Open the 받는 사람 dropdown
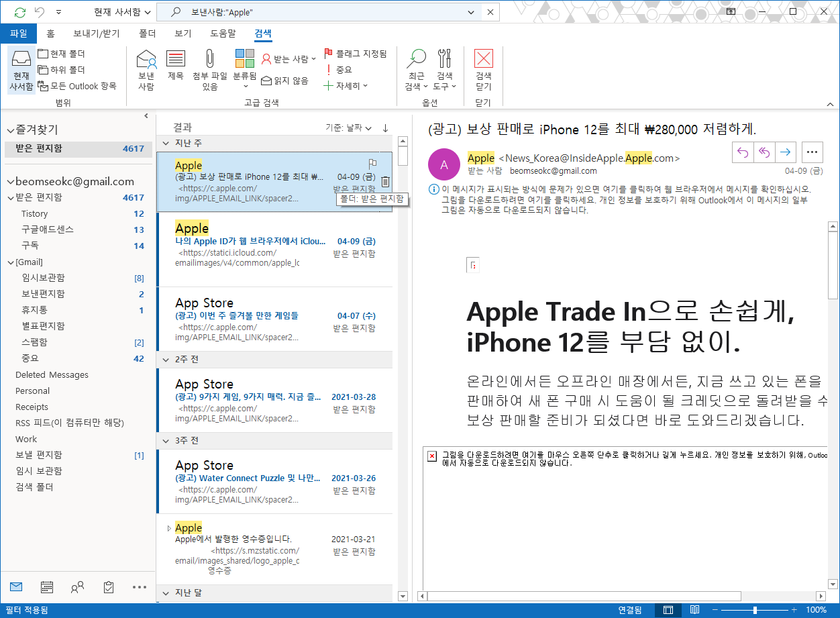Screen dimensions: 840x618 288,59
